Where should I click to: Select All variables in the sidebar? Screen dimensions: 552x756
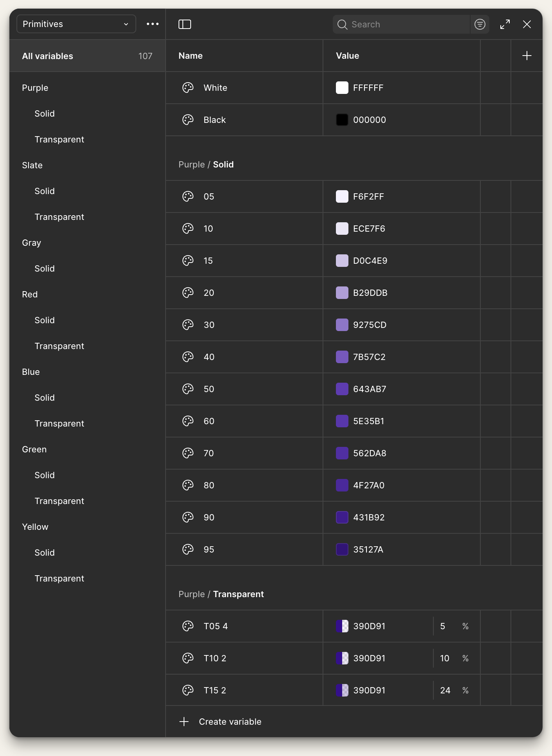coord(47,56)
